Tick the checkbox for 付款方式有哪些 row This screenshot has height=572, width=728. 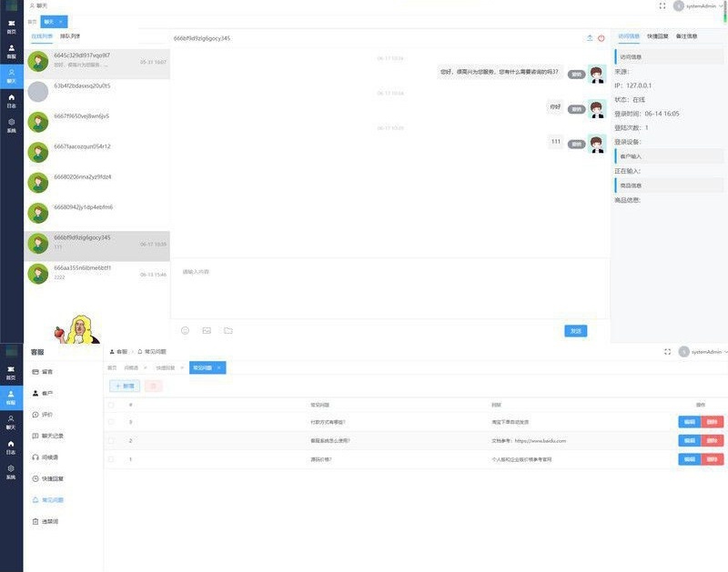[x=111, y=422]
